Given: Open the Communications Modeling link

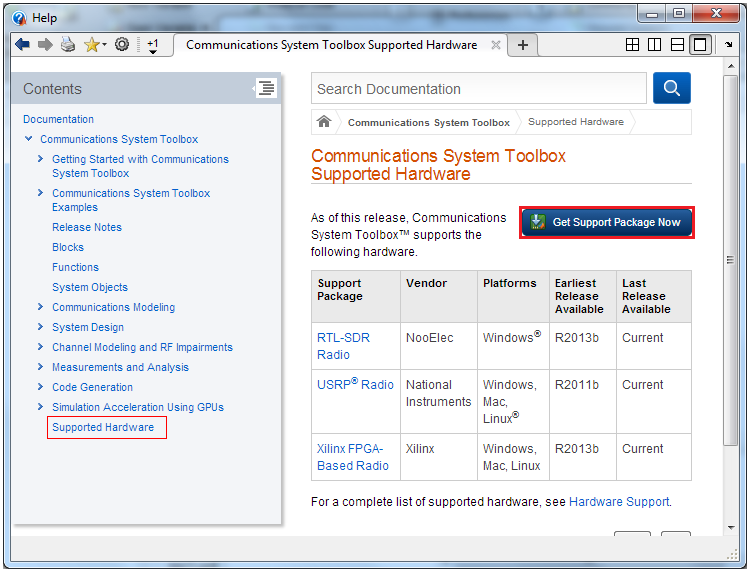Looking at the screenshot, I should [x=113, y=307].
